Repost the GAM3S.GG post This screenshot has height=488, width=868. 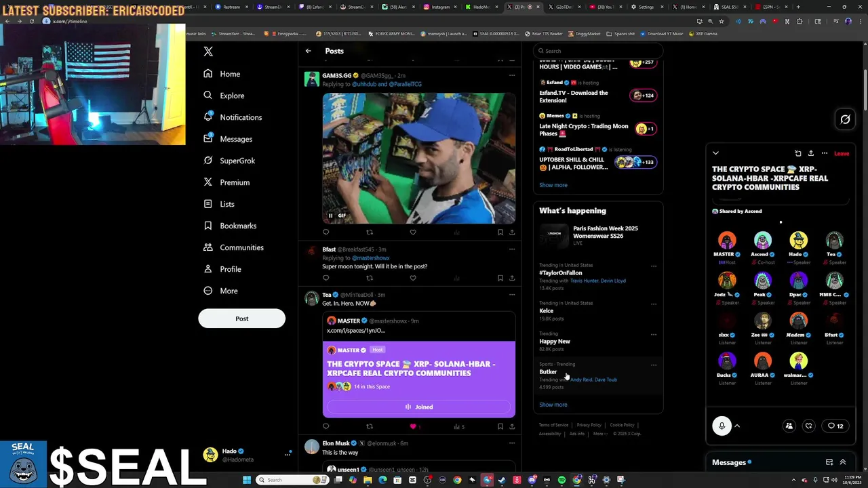[x=370, y=232]
